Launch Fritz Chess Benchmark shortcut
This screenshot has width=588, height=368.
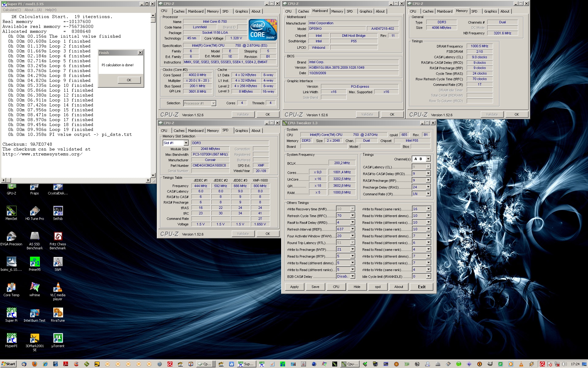58,237
